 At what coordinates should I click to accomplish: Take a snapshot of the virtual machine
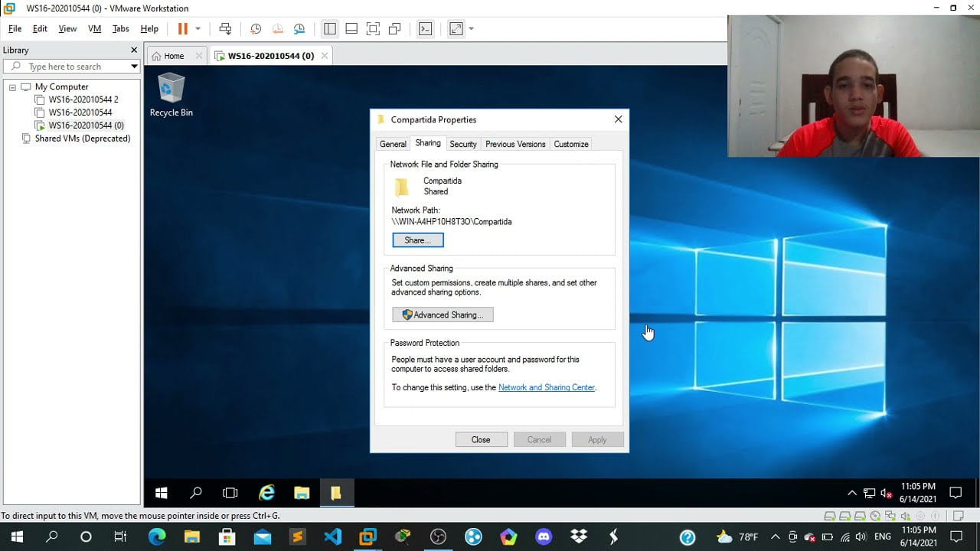(256, 28)
